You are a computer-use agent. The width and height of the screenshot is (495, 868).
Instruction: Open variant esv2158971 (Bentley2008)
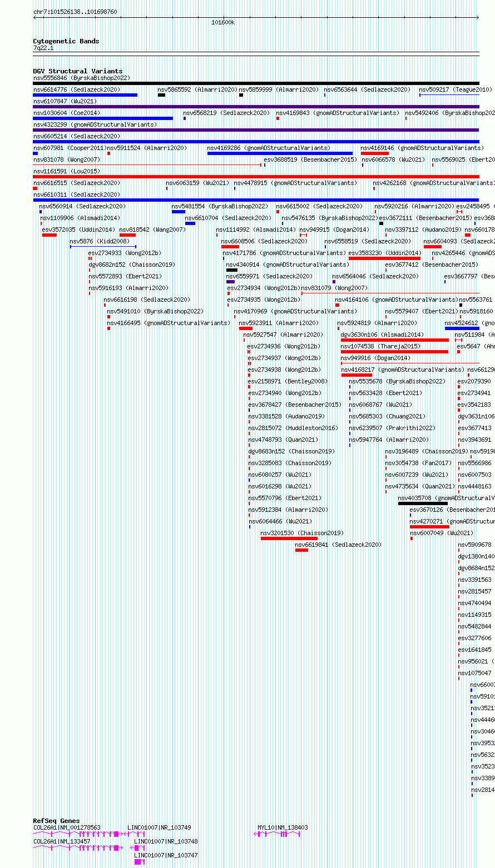tap(288, 381)
